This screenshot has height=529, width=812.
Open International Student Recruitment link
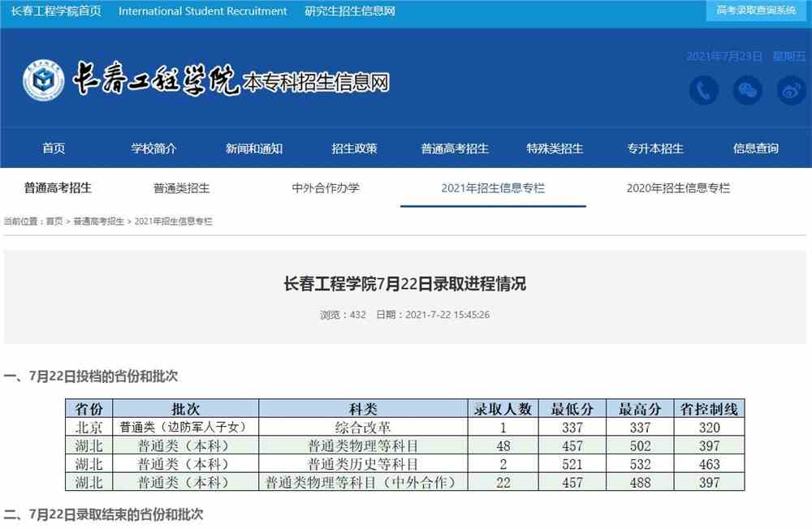pos(202,11)
